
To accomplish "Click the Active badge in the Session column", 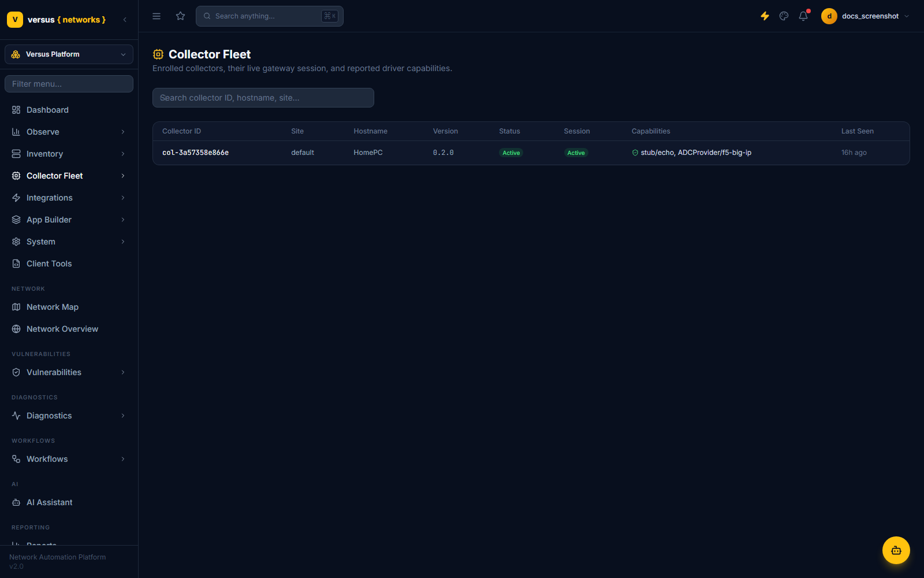I will (576, 153).
